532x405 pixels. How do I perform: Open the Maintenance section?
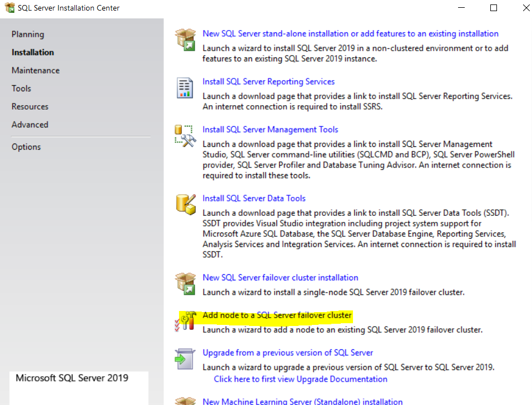click(36, 70)
